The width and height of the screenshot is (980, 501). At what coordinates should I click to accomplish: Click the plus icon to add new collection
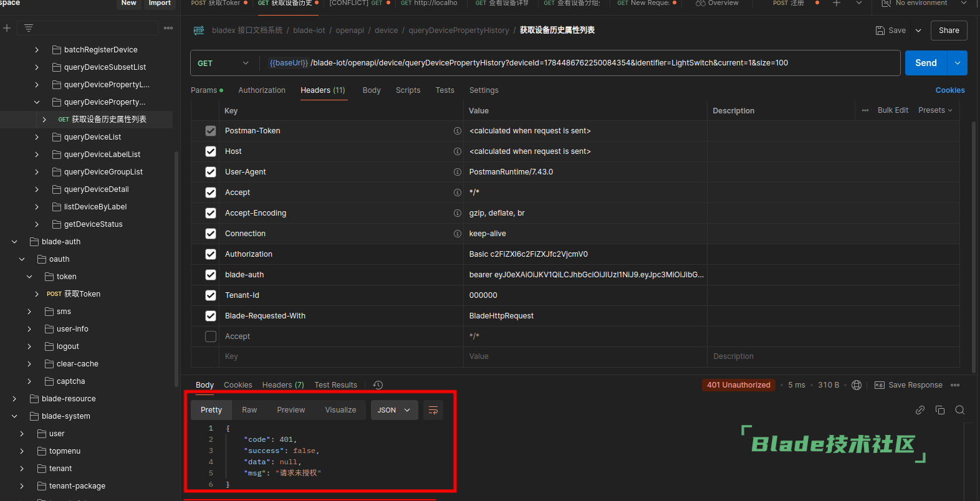[7, 28]
